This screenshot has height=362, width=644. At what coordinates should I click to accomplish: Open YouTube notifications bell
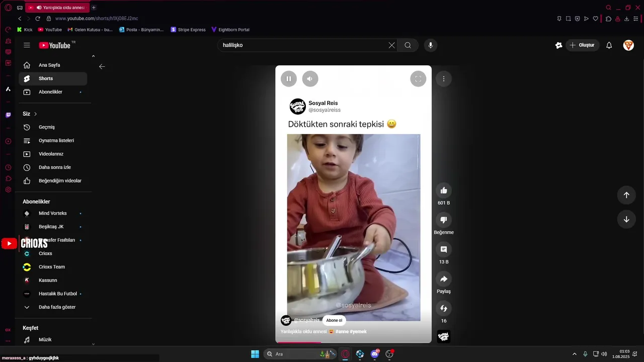tap(609, 45)
